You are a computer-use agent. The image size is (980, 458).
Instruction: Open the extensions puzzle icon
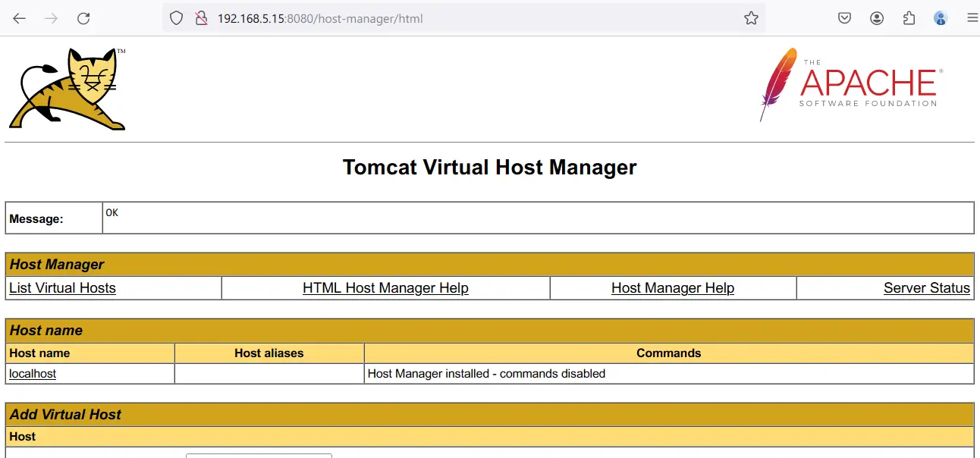[909, 18]
